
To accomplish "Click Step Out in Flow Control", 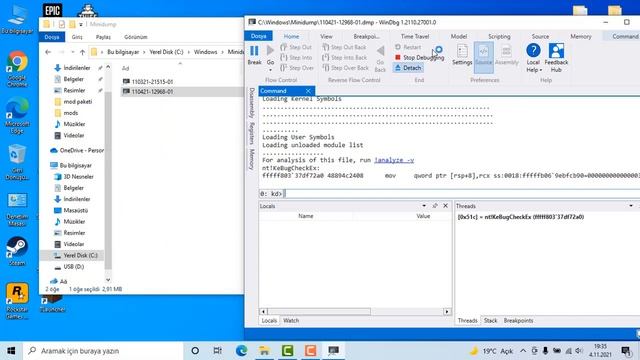I will coord(296,47).
